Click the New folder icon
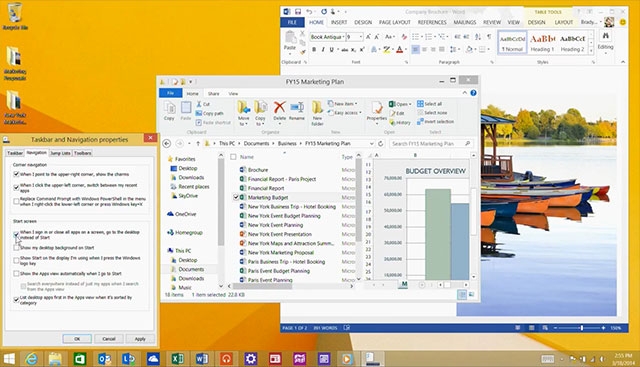This screenshot has height=367, width=640. [317, 113]
